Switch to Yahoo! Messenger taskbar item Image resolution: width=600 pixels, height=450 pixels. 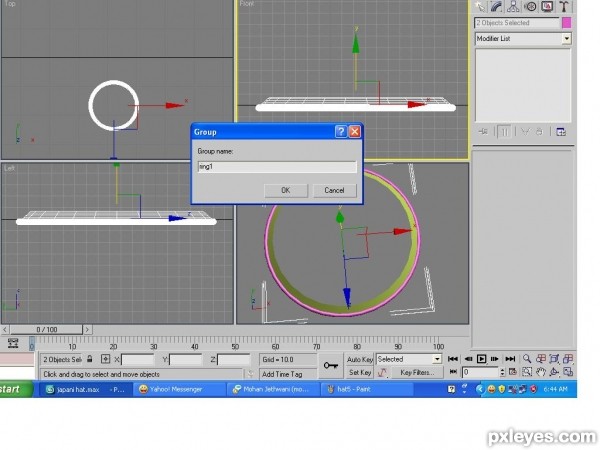pyautogui.click(x=179, y=390)
